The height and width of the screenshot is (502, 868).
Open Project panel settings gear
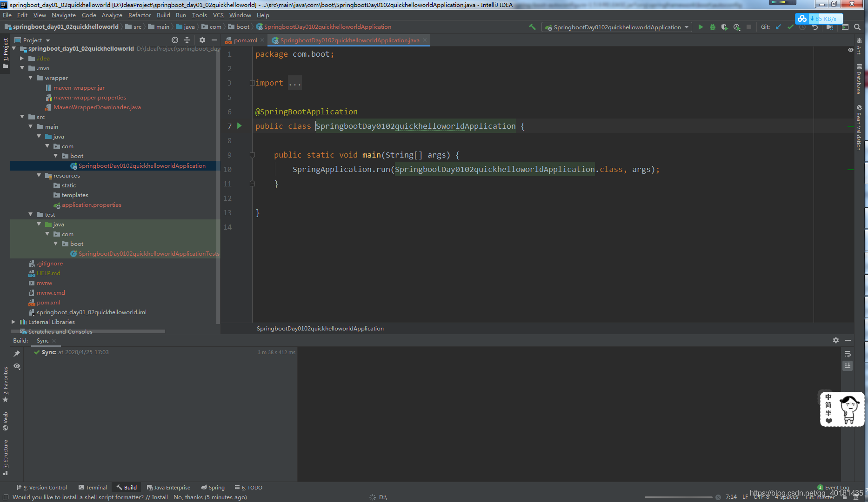click(202, 40)
